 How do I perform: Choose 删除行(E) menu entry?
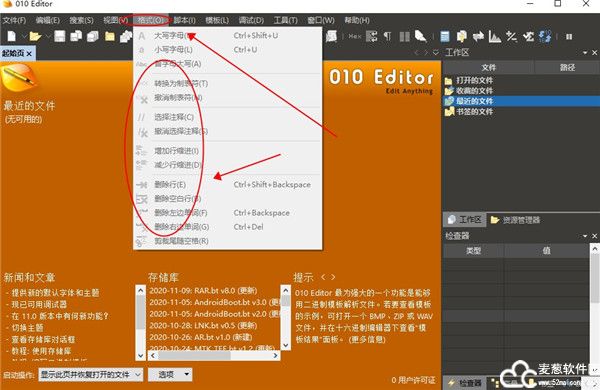(x=227, y=184)
